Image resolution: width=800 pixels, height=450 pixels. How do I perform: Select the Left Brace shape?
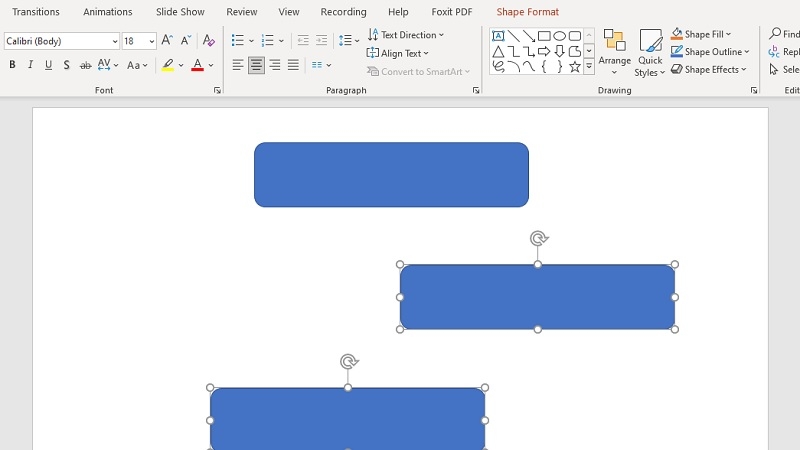(544, 67)
